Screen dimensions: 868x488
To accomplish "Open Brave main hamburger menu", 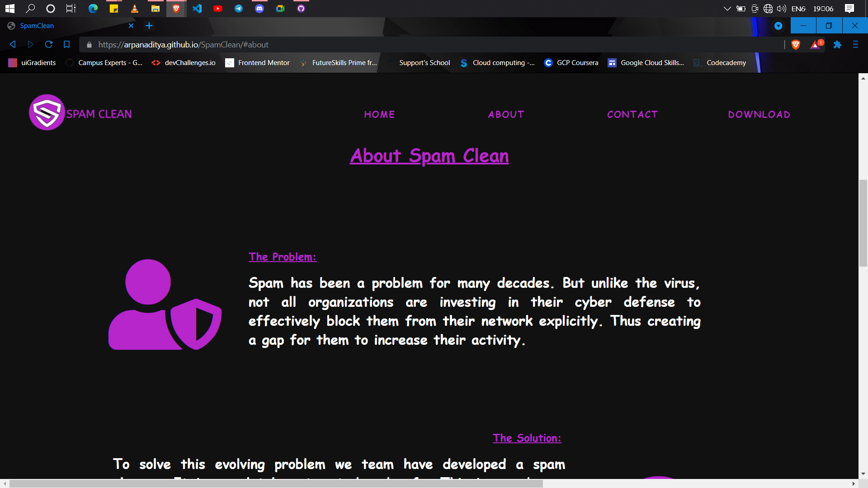I will (x=855, y=44).
